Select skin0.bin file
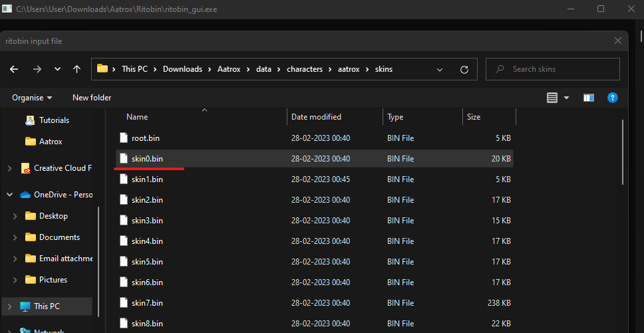Image resolution: width=644 pixels, height=333 pixels. tap(314, 158)
